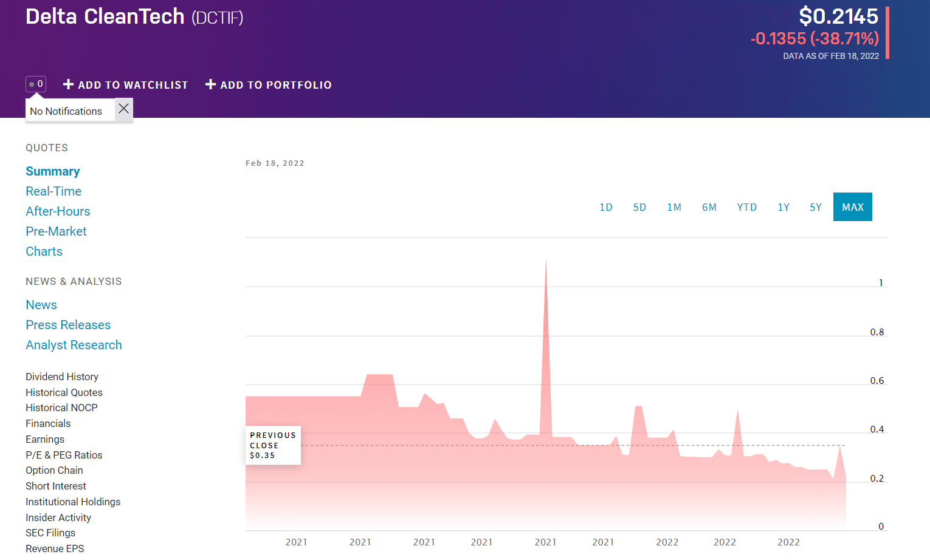
Task: Click the plus icon for Add to Portfolio
Action: pos(211,84)
